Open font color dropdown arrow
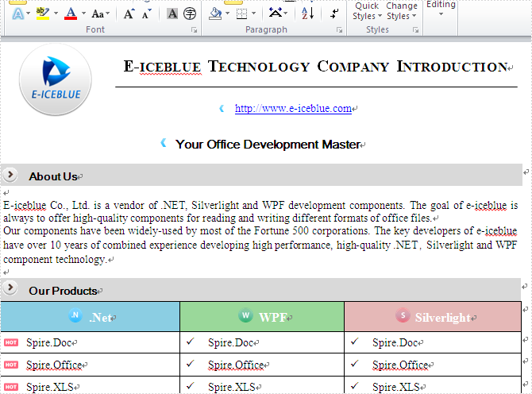Screen dimensions: 532x394 click(83, 14)
